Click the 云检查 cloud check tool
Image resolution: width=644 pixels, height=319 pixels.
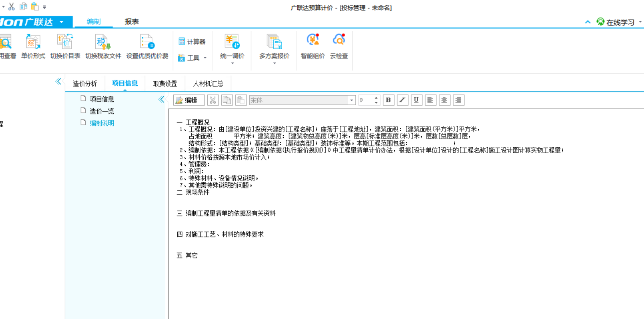pyautogui.click(x=339, y=47)
